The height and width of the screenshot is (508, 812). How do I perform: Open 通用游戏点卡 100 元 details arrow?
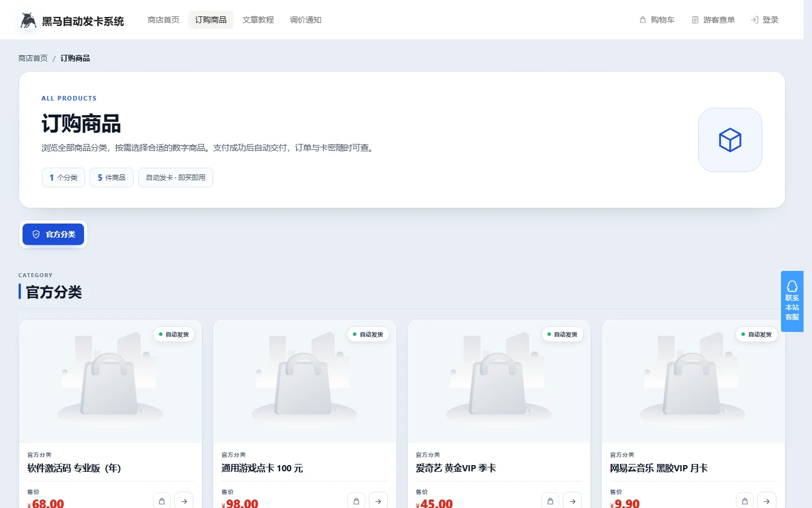coord(378,501)
